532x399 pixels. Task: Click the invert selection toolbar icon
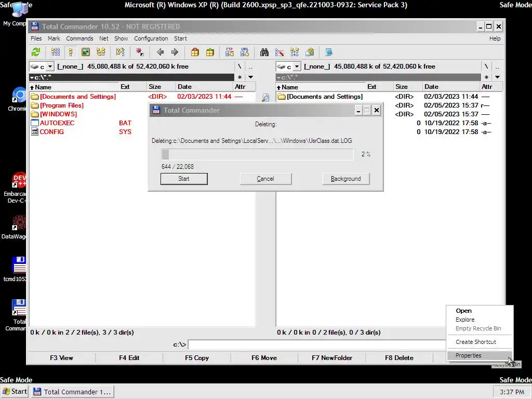click(120, 52)
